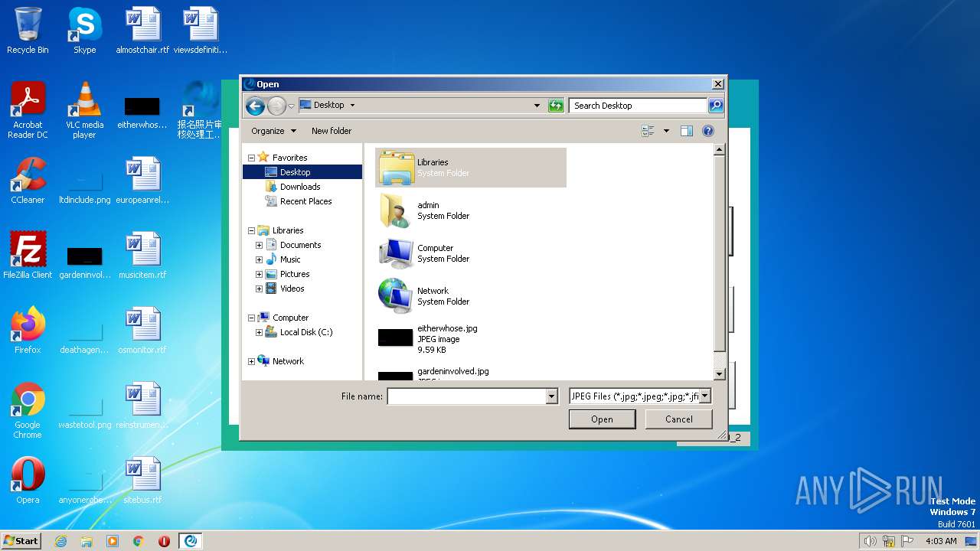980x551 pixels.
Task: Select musicitem.rtf desktop file
Action: 142,256
